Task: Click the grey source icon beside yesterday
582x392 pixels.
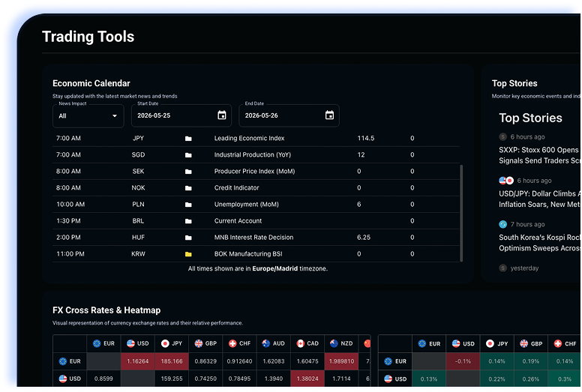Action: pos(503,268)
